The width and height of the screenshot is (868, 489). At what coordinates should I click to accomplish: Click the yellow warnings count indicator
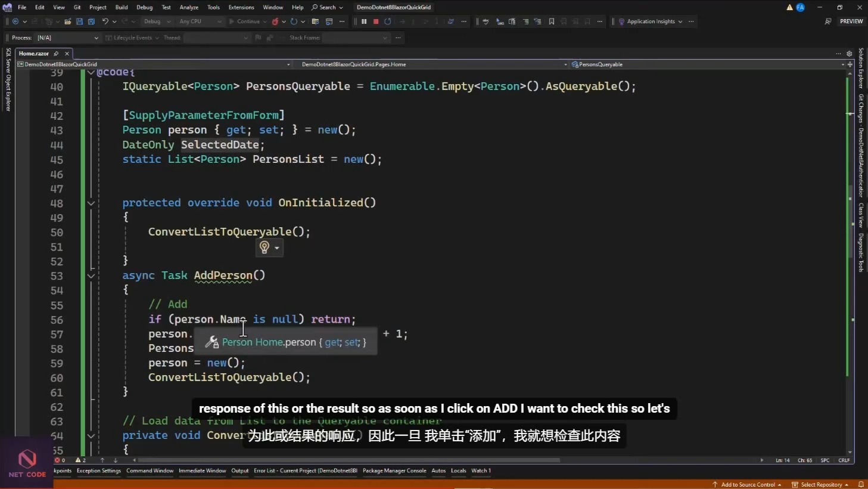pos(80,460)
